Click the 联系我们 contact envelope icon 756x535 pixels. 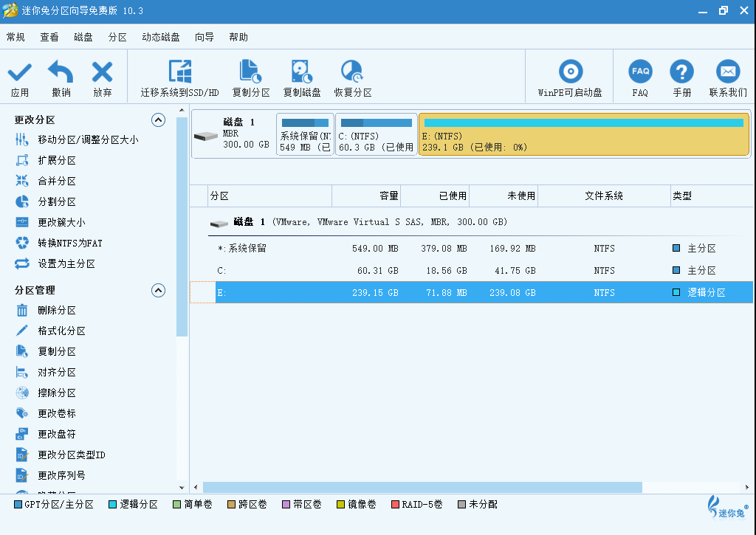(x=728, y=72)
